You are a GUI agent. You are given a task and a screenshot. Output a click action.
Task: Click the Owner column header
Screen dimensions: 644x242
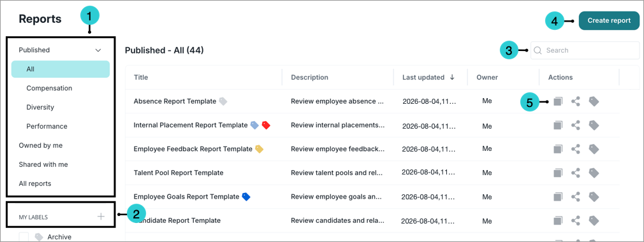point(487,77)
